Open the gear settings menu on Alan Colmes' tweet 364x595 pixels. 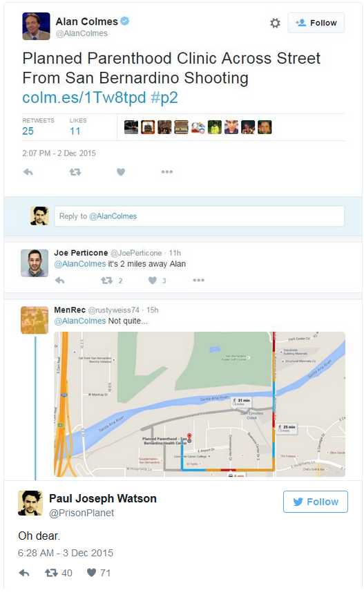(276, 23)
